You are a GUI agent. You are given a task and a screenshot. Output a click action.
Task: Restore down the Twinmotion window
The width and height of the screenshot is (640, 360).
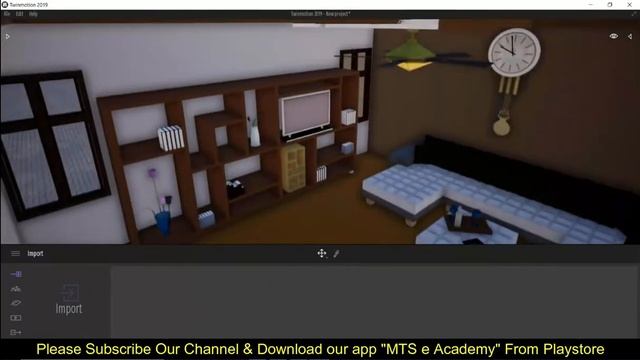click(610, 4)
